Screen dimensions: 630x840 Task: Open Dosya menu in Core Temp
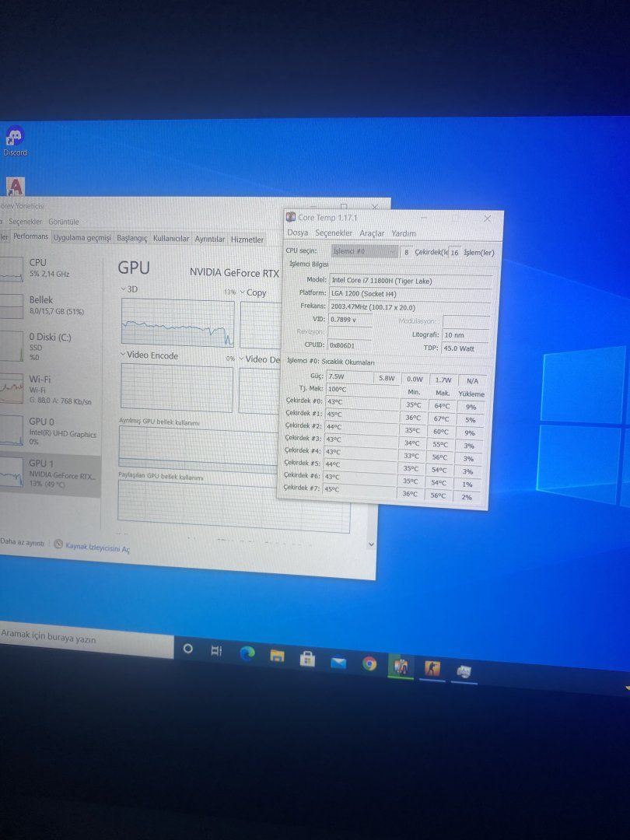coord(297,233)
